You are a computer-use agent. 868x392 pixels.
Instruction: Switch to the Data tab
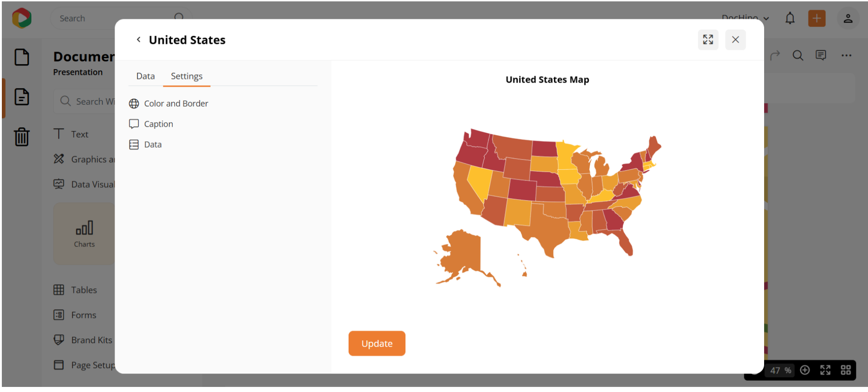point(145,76)
